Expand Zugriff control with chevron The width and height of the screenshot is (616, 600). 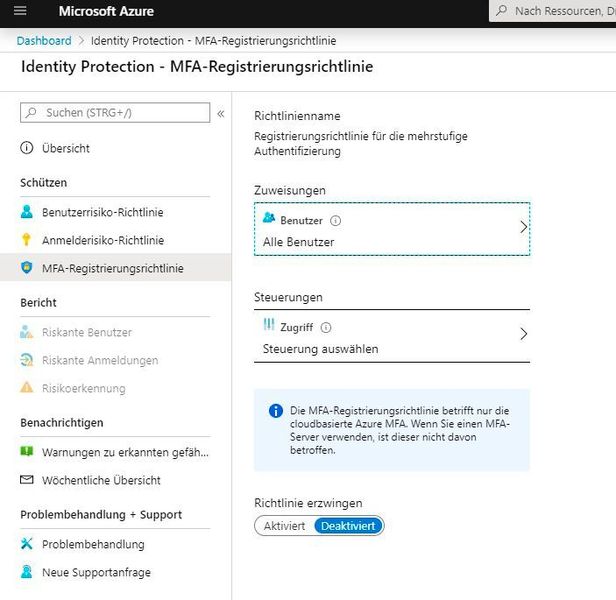(523, 334)
